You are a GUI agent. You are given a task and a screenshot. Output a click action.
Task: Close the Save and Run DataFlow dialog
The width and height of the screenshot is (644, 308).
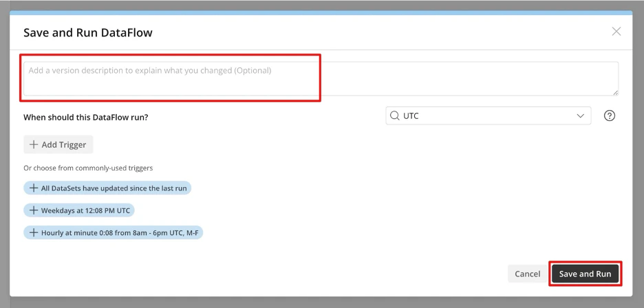pos(616,32)
